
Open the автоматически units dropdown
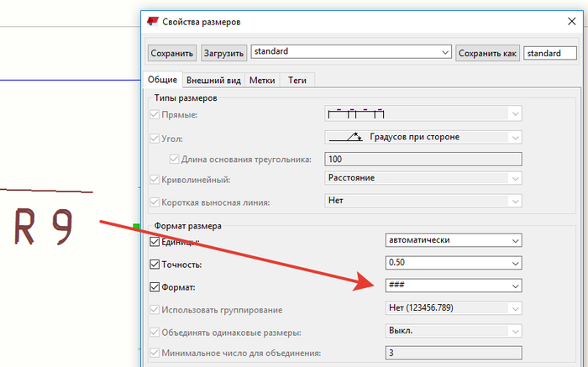coord(454,240)
